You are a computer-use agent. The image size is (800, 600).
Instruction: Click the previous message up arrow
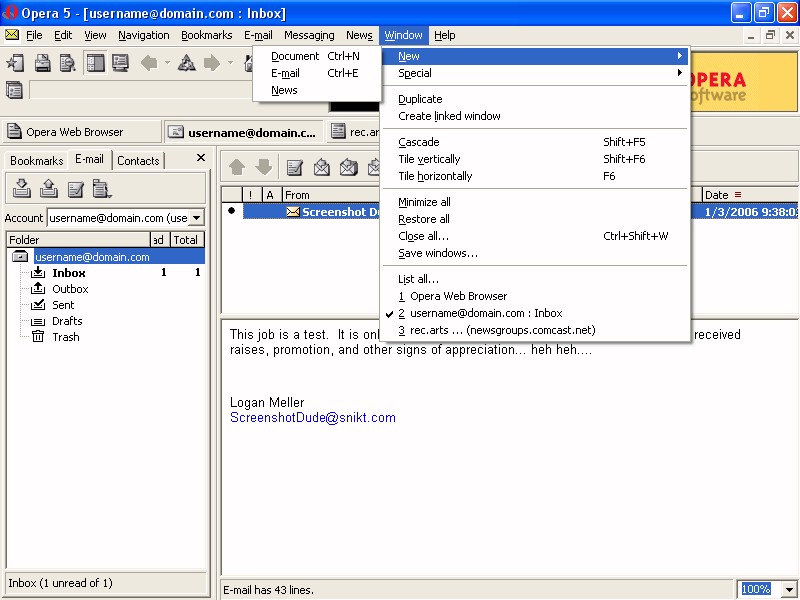click(237, 167)
